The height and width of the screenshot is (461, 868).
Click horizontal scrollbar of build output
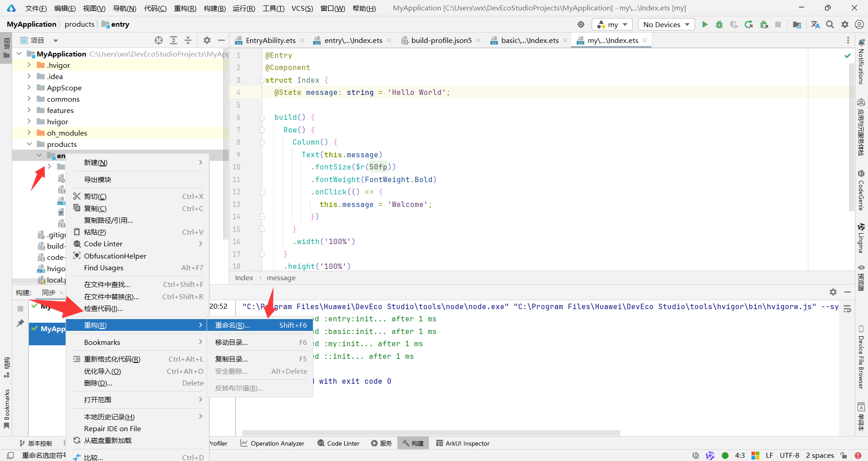coord(431,433)
